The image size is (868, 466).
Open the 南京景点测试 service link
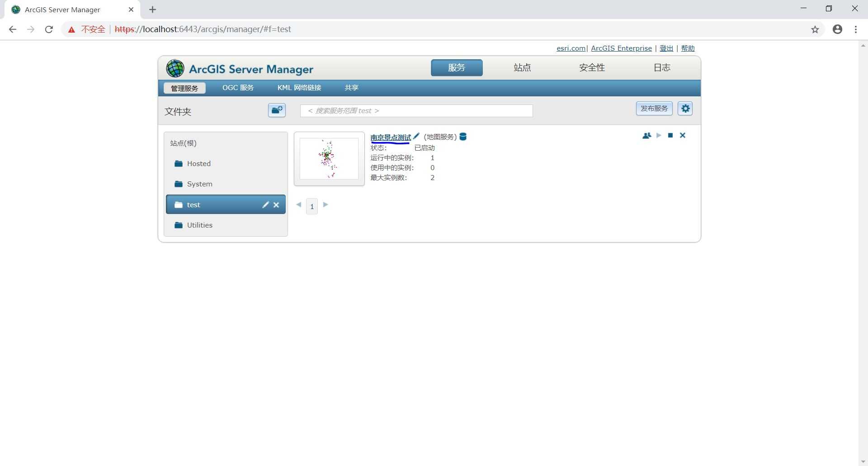[391, 138]
